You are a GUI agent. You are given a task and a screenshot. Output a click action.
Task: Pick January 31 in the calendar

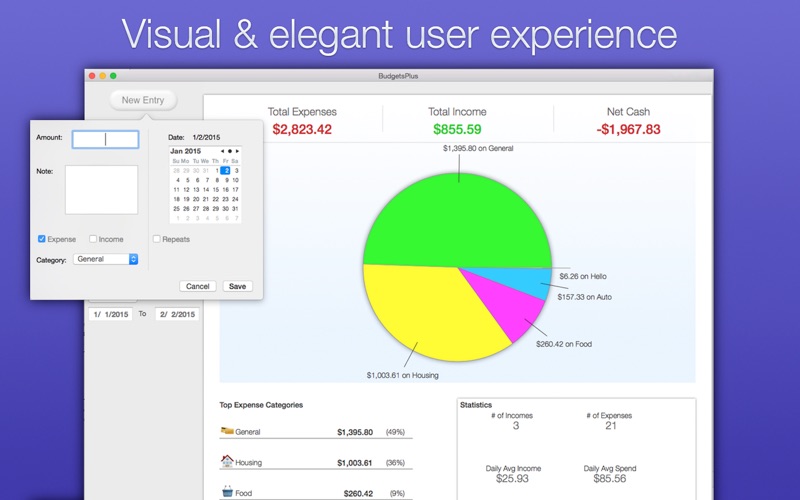coord(235,209)
